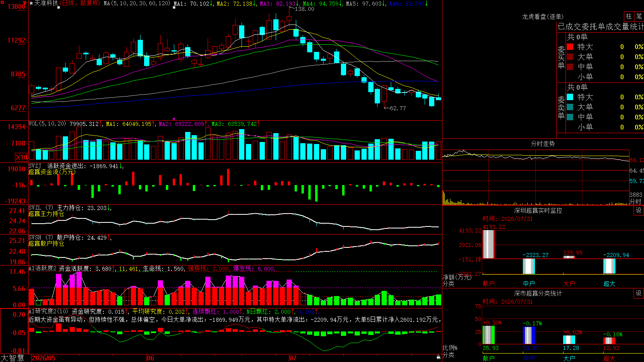Viewport: 644px width, 362px height.
Task: Click the SVZJ 活跃资金进出 indicator label
Action: pos(57,166)
